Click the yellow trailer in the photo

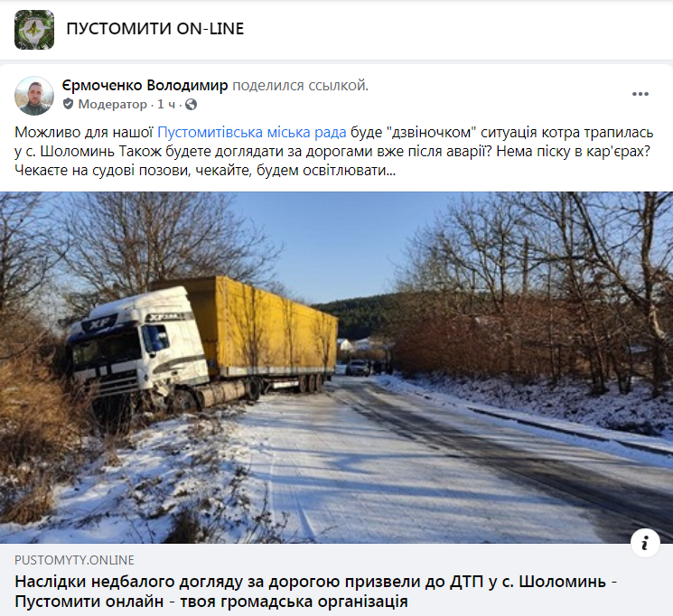(262, 330)
